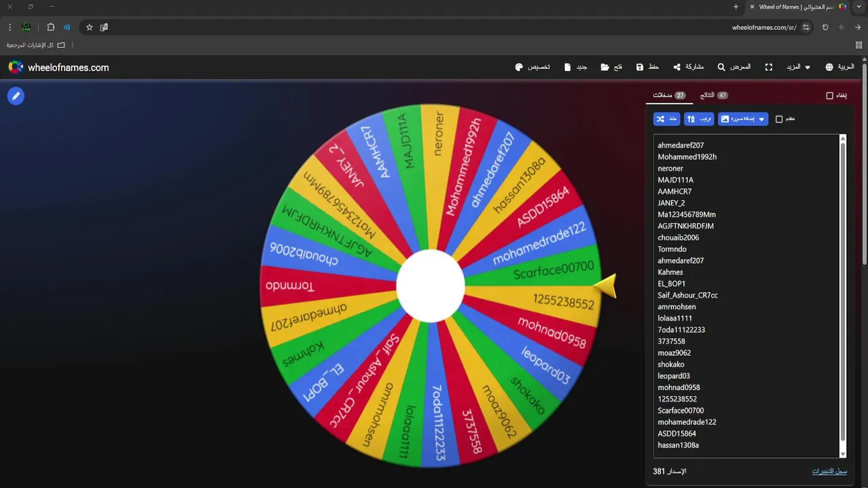This screenshot has width=868, height=488.
Task: Open a saved wheel via folder icon
Action: tap(611, 67)
